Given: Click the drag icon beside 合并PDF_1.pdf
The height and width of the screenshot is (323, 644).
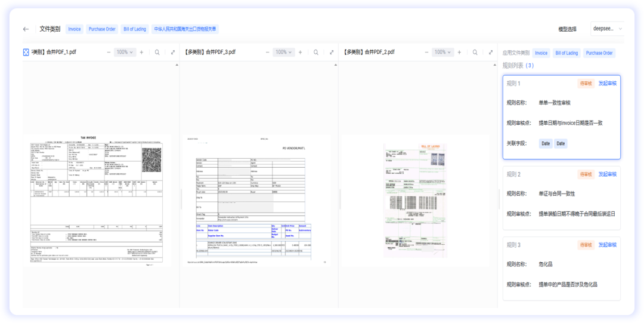Looking at the screenshot, I should click(26, 53).
